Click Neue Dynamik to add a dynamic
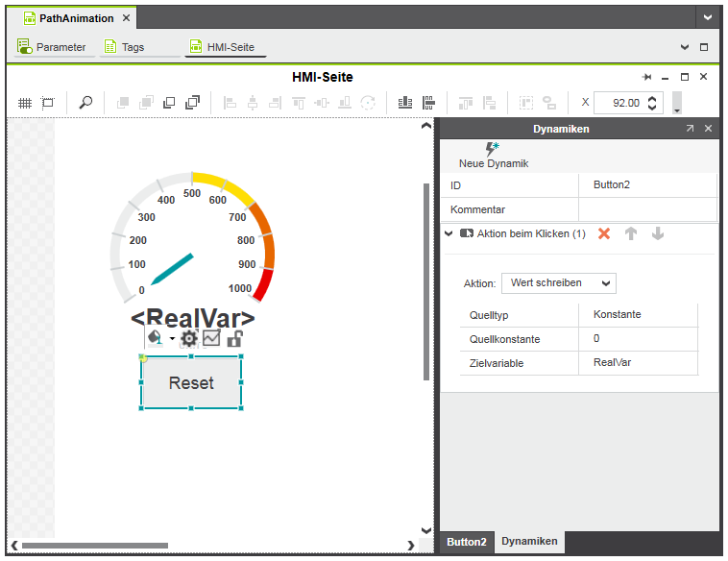This screenshot has width=728, height=561. point(493,156)
